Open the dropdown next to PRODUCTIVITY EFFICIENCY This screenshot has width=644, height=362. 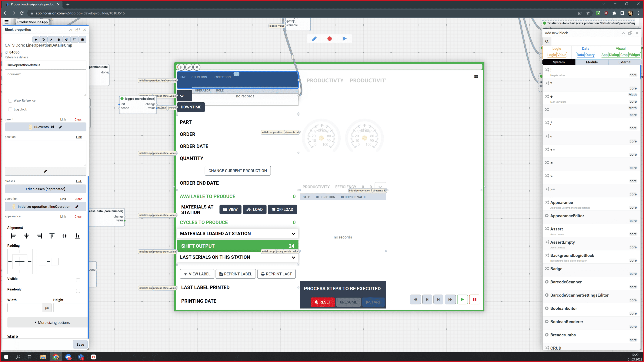[380, 187]
